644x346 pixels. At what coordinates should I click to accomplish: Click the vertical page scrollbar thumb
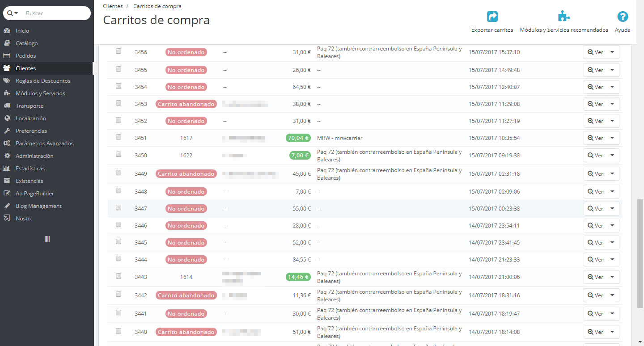click(640, 253)
